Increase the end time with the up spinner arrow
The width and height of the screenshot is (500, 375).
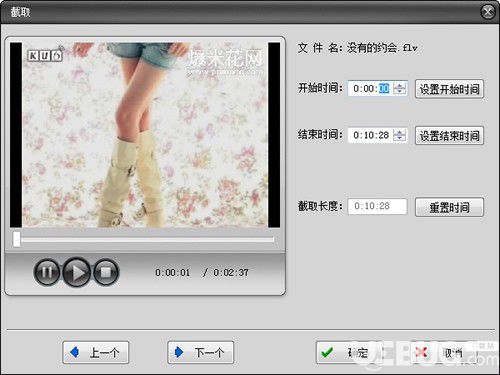point(399,132)
